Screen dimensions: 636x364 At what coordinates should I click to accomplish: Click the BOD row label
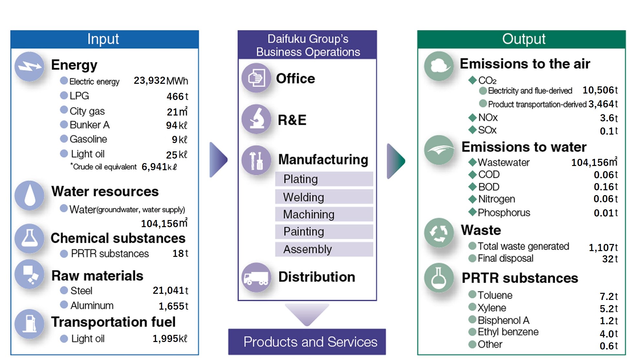coord(489,187)
